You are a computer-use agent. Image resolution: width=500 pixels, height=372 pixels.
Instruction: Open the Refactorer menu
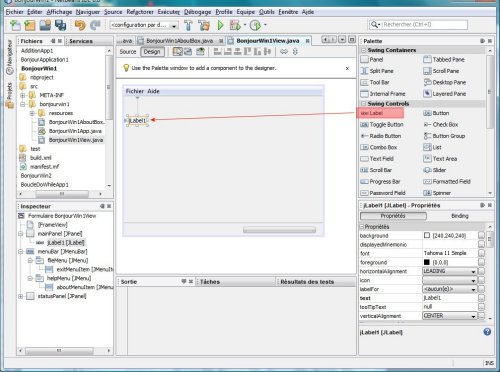[x=140, y=12]
